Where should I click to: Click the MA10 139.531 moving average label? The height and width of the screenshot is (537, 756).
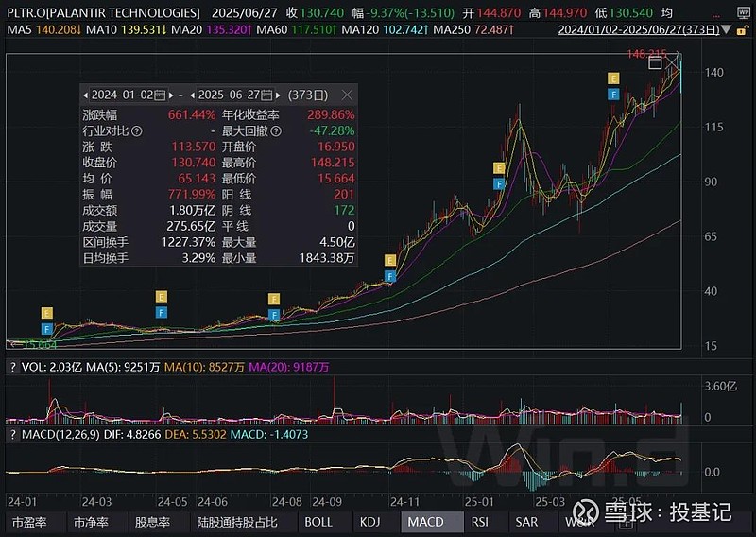coord(127,30)
